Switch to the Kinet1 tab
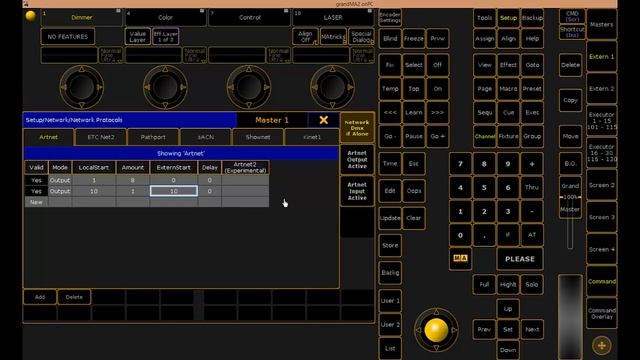Image resolution: width=640 pixels, height=360 pixels. tap(312, 137)
